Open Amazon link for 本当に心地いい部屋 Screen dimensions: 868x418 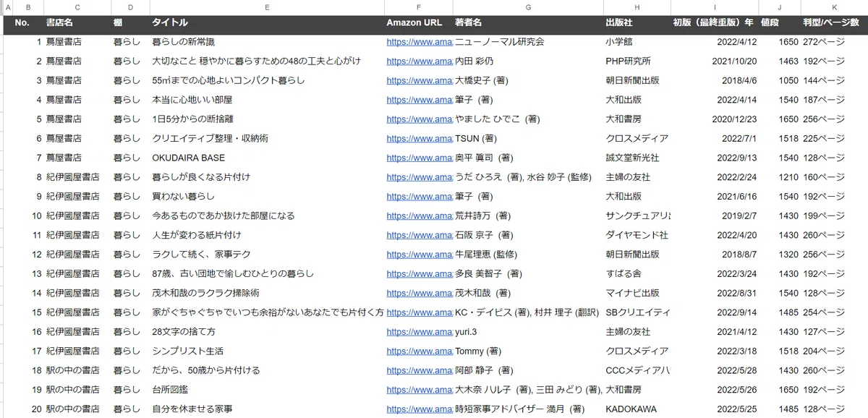pos(419,100)
